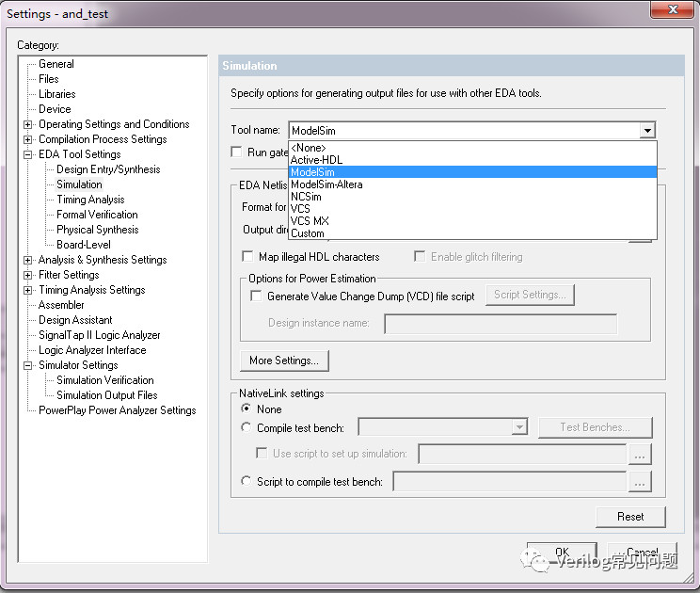Click the compile test bench script field
Screen dimensions: 700x593
click(x=510, y=482)
